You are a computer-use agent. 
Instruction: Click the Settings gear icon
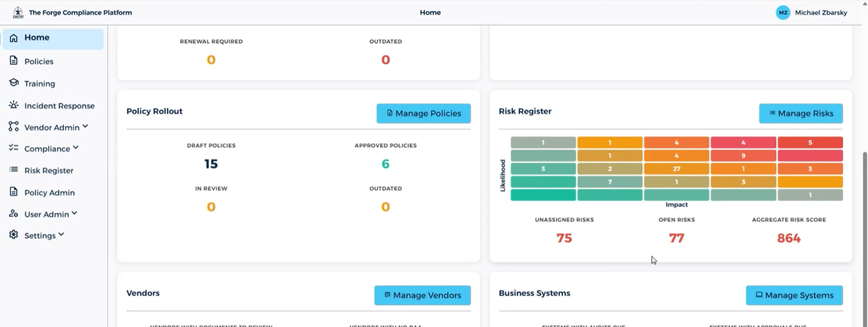(14, 235)
